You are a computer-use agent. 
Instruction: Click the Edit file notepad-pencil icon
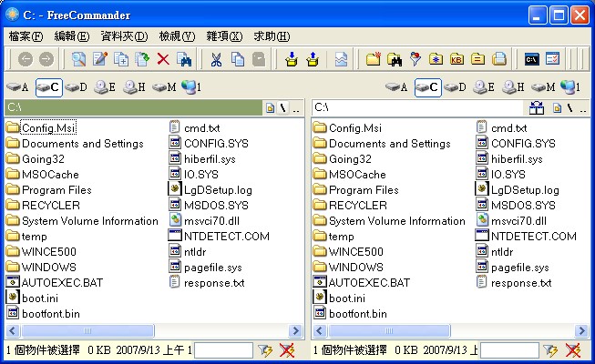tap(100, 59)
